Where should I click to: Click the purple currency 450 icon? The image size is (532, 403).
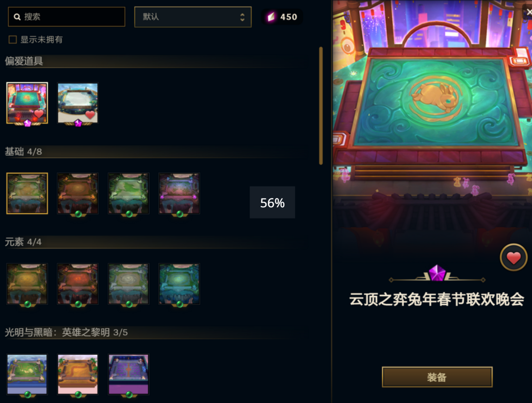click(x=271, y=17)
